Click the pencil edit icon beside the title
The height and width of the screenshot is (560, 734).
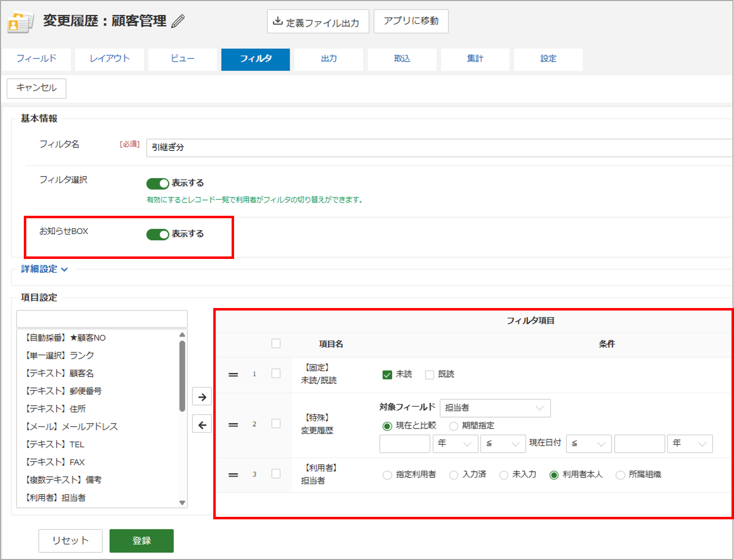pyautogui.click(x=178, y=21)
